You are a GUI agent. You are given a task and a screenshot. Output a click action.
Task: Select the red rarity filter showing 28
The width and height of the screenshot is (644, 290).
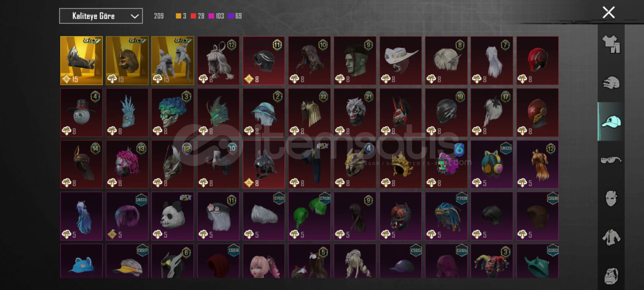point(198,16)
